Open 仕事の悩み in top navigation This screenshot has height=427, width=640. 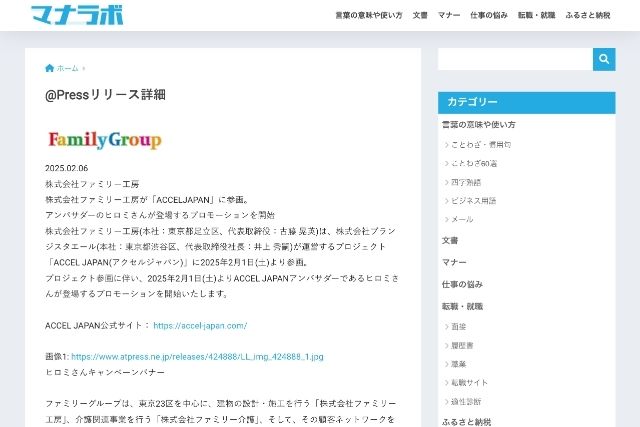point(489,16)
